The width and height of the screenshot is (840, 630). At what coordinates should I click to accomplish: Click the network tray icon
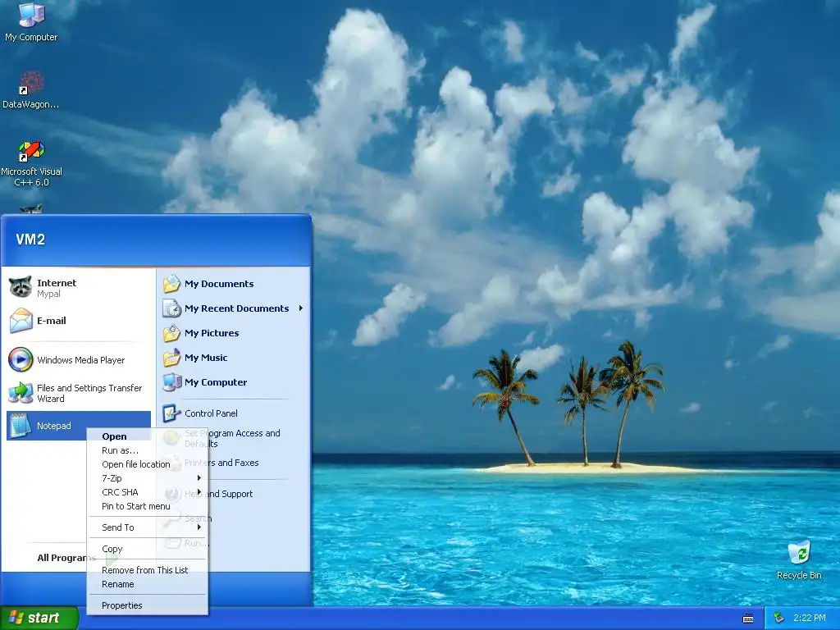[x=778, y=619]
